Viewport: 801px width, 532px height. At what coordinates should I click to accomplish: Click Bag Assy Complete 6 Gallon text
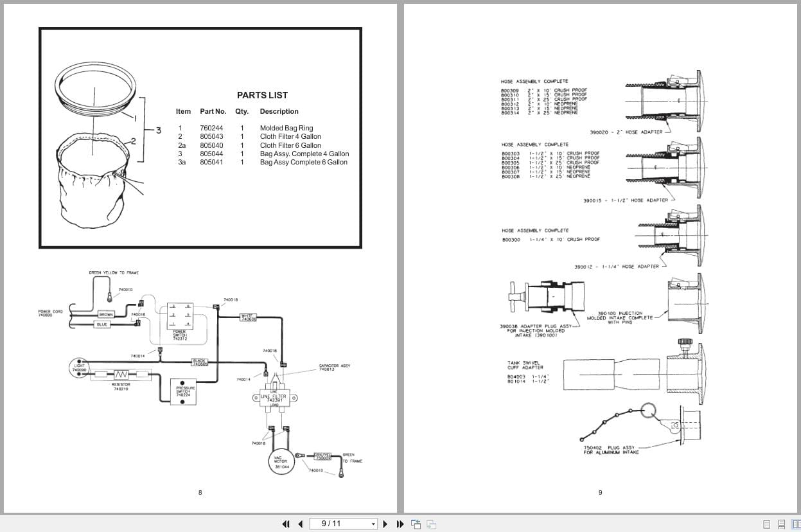[x=304, y=162]
